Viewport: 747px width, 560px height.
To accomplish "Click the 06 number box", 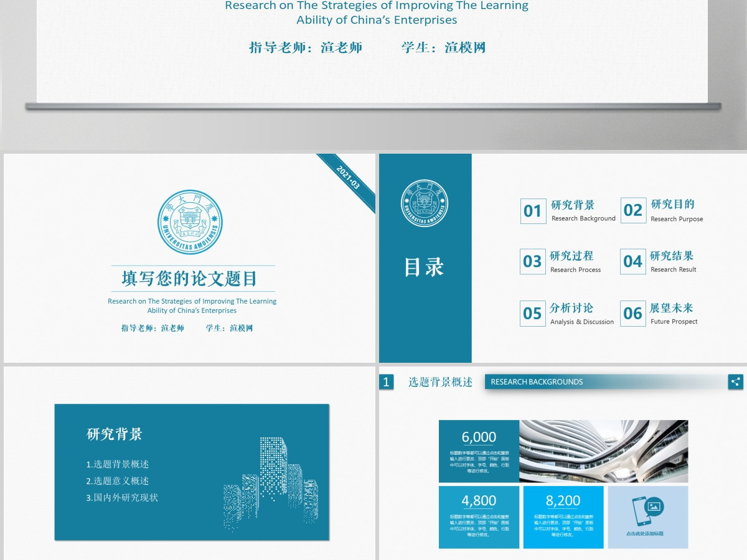I will click(633, 313).
